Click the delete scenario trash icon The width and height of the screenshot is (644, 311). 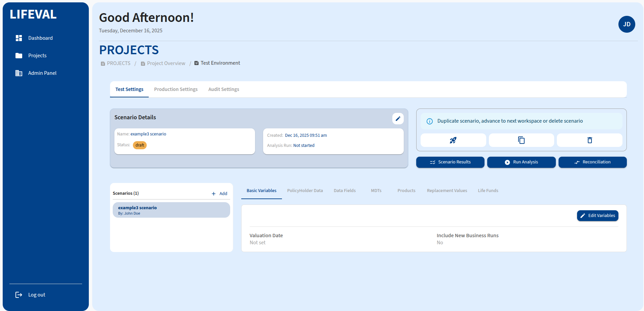589,140
